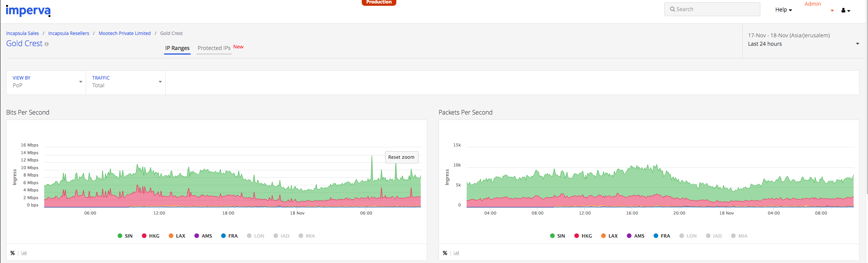The width and height of the screenshot is (868, 263).
Task: Click the Packets Per Second chart title
Action: click(x=466, y=112)
